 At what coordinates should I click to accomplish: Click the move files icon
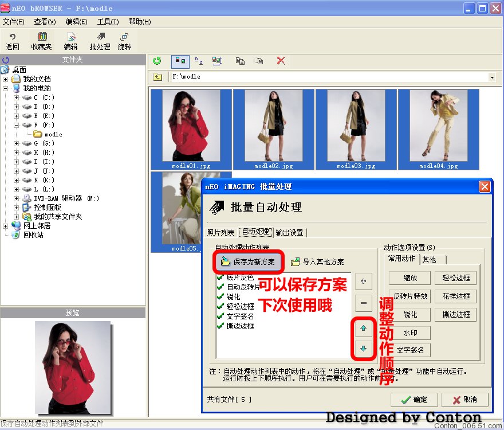tap(258, 61)
